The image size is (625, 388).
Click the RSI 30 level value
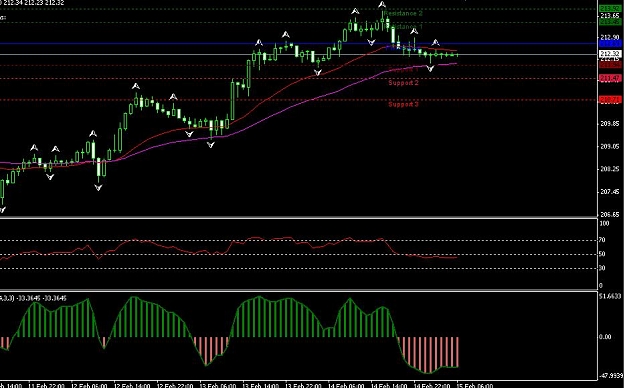point(602,268)
